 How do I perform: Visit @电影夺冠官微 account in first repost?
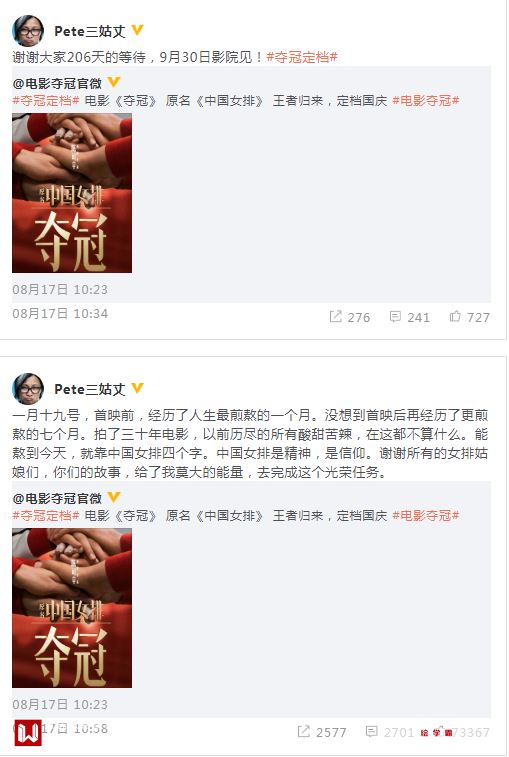[57, 84]
